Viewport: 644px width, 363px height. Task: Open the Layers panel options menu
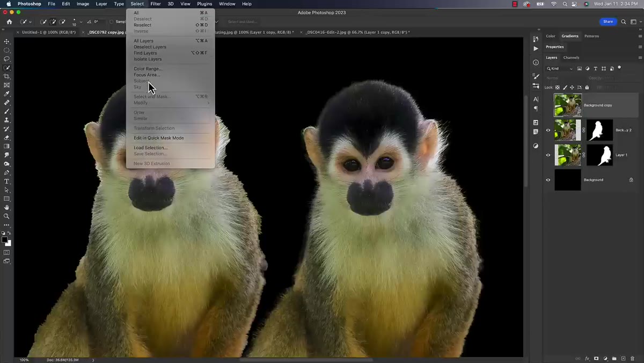640,57
